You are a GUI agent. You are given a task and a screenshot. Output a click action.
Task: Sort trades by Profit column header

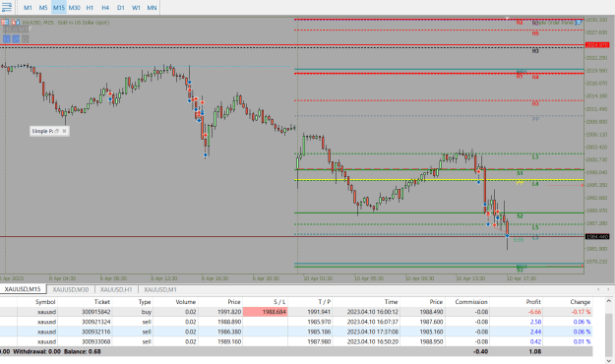tap(533, 302)
